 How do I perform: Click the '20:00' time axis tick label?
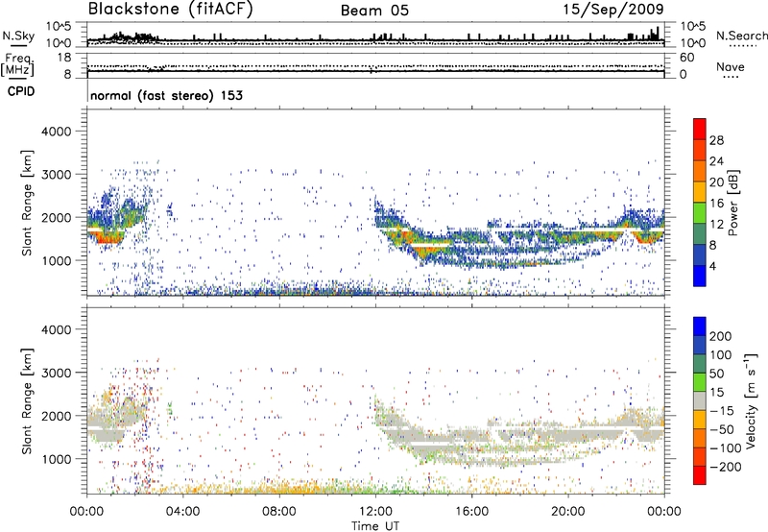point(567,512)
